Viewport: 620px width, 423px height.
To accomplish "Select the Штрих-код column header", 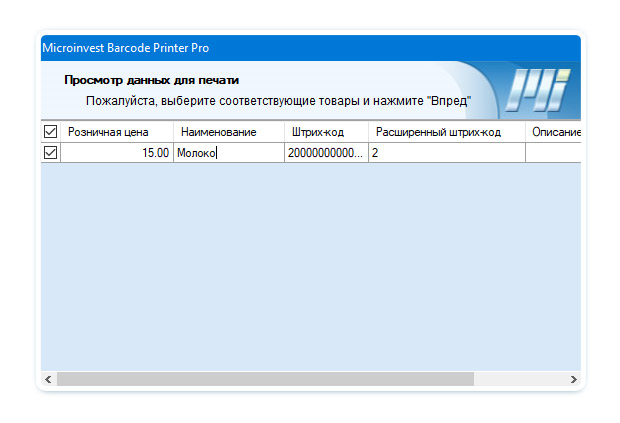I will click(x=326, y=132).
